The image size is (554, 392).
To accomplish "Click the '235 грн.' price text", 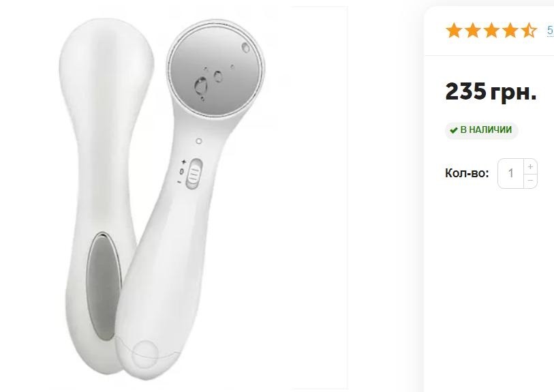I will 491,91.
